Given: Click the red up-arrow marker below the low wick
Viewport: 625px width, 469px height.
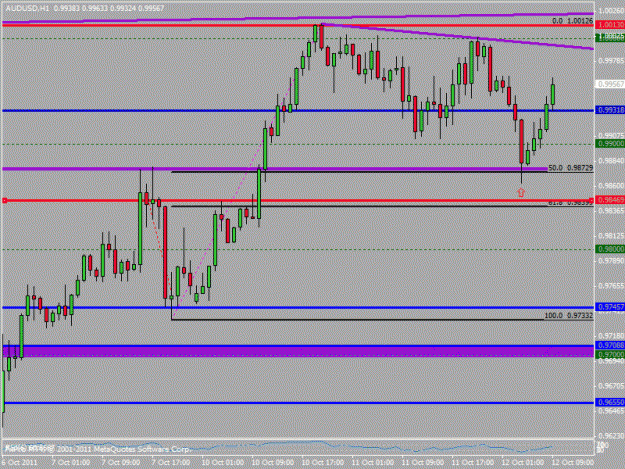Looking at the screenshot, I should (521, 193).
